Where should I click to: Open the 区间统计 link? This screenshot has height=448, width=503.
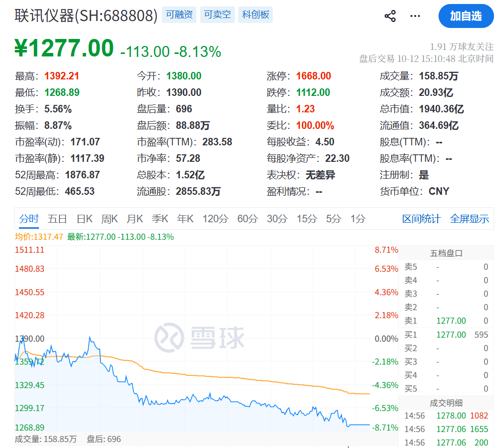coord(421,219)
